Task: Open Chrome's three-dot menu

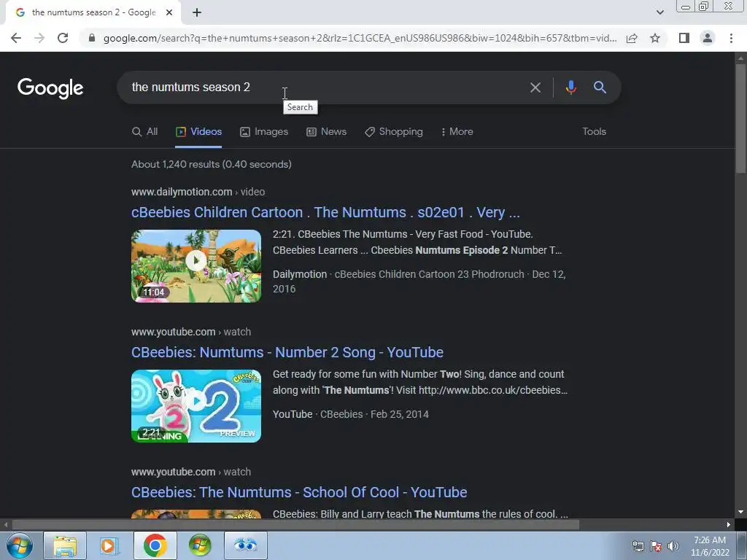Action: 731,38
